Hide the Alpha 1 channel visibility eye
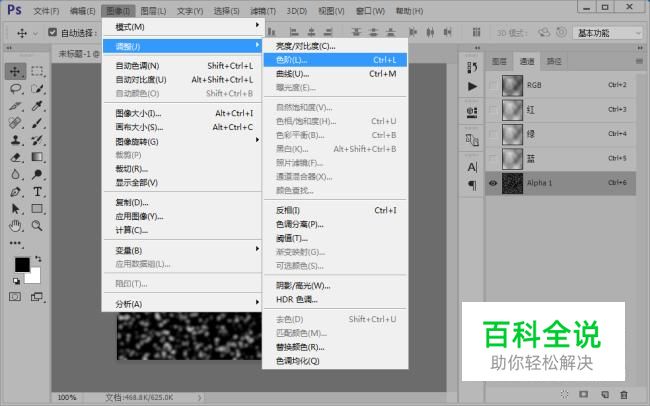The image size is (650, 406). click(493, 182)
